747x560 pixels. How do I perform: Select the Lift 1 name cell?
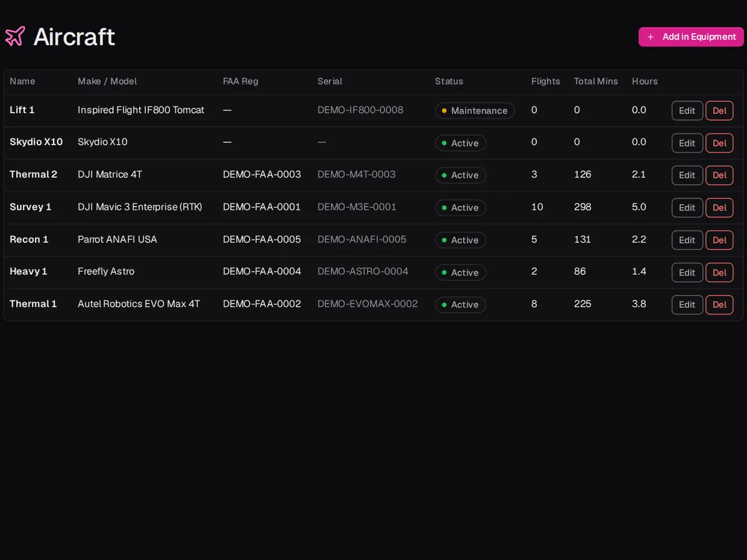(22, 110)
